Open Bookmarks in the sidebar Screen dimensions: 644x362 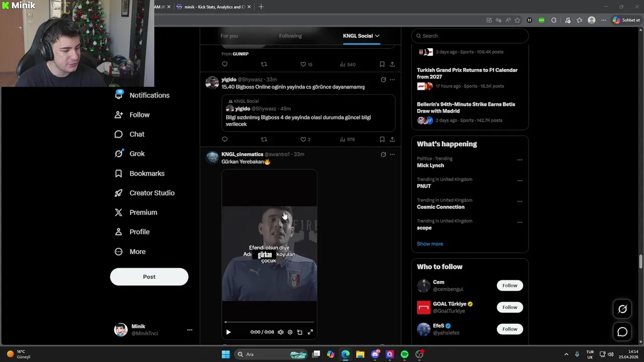tap(140, 173)
